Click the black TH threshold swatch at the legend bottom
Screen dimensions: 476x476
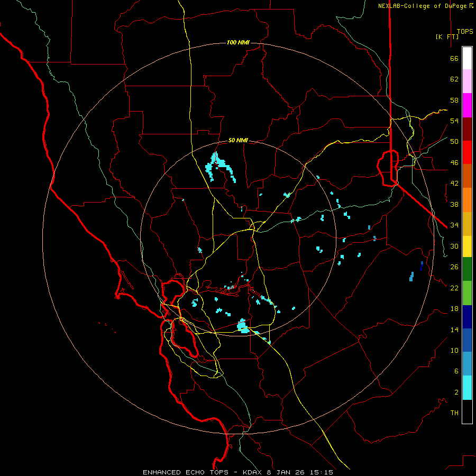pos(467,411)
